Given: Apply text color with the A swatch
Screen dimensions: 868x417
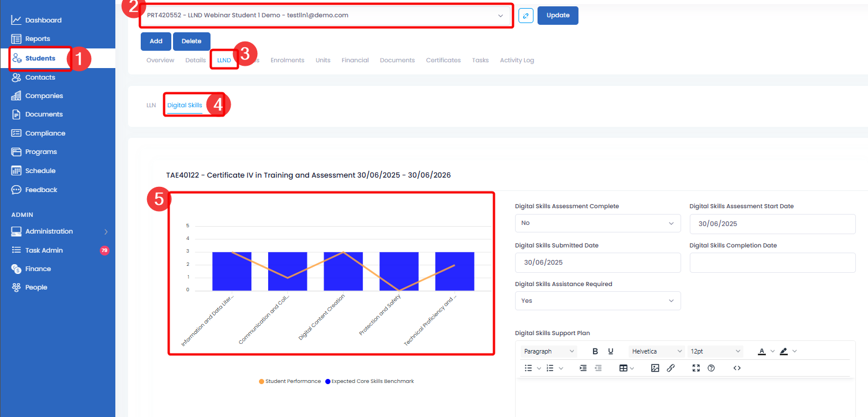Looking at the screenshot, I should [761, 351].
